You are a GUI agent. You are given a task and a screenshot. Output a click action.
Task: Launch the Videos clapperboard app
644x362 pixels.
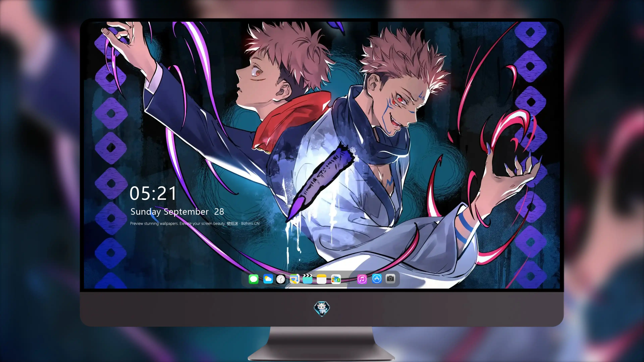pos(308,279)
